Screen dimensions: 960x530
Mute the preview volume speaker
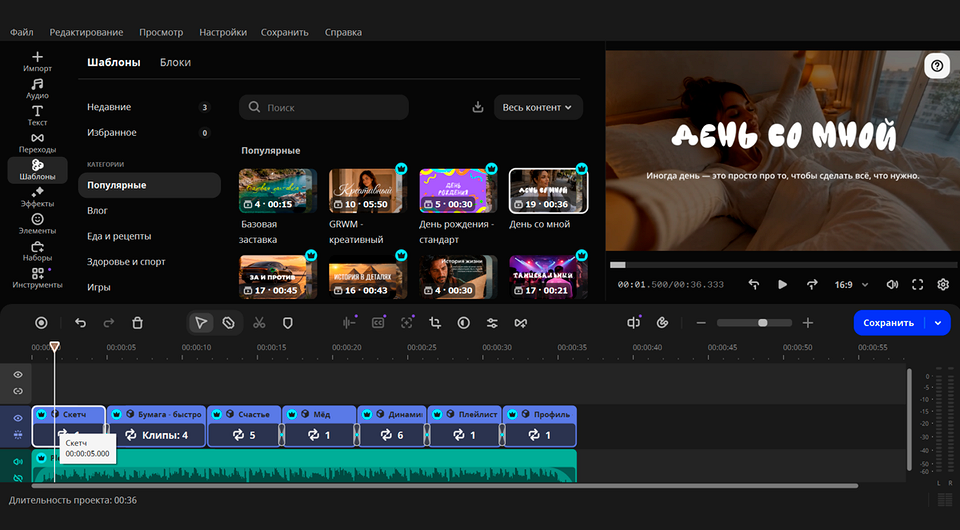[892, 285]
